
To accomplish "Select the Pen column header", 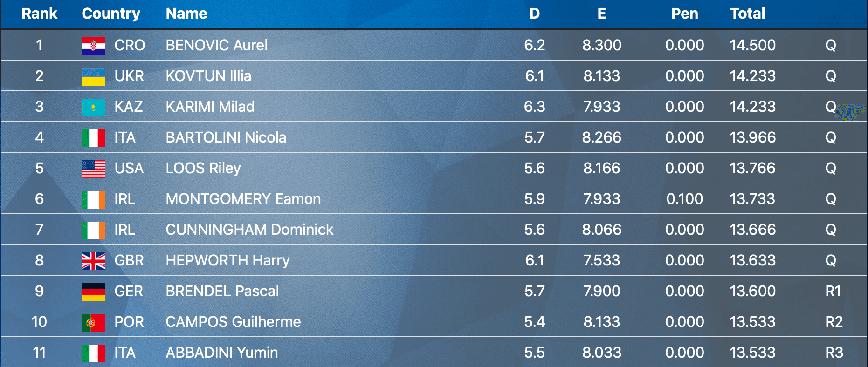I will click(684, 14).
